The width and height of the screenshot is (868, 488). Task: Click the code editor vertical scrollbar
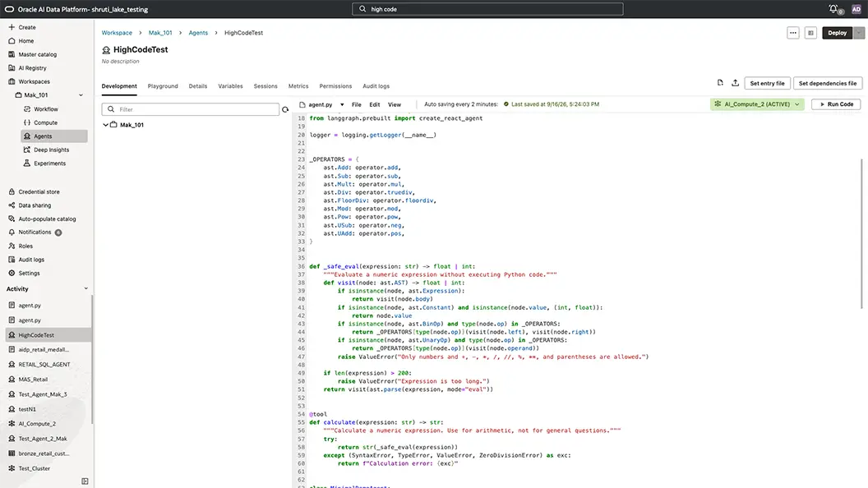[861, 233]
